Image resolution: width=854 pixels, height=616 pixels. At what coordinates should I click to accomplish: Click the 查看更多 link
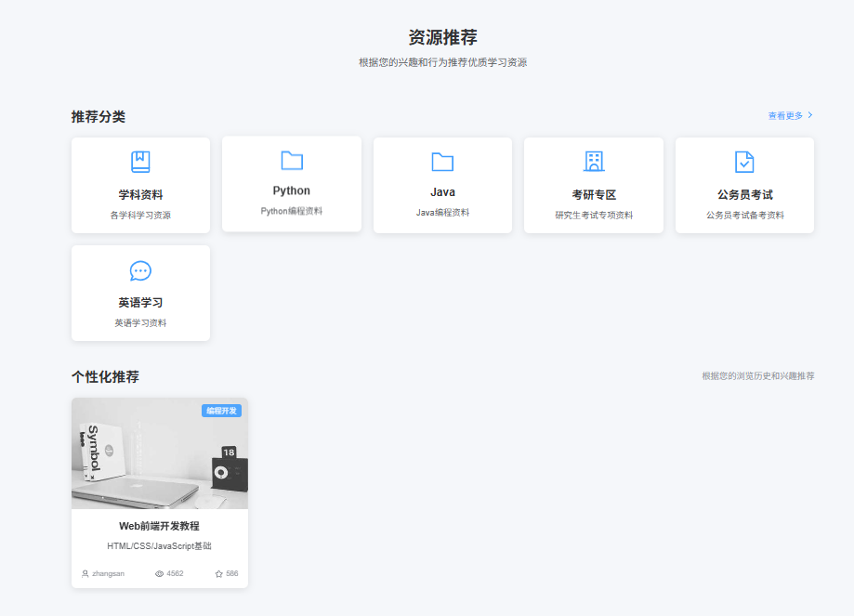(x=785, y=114)
